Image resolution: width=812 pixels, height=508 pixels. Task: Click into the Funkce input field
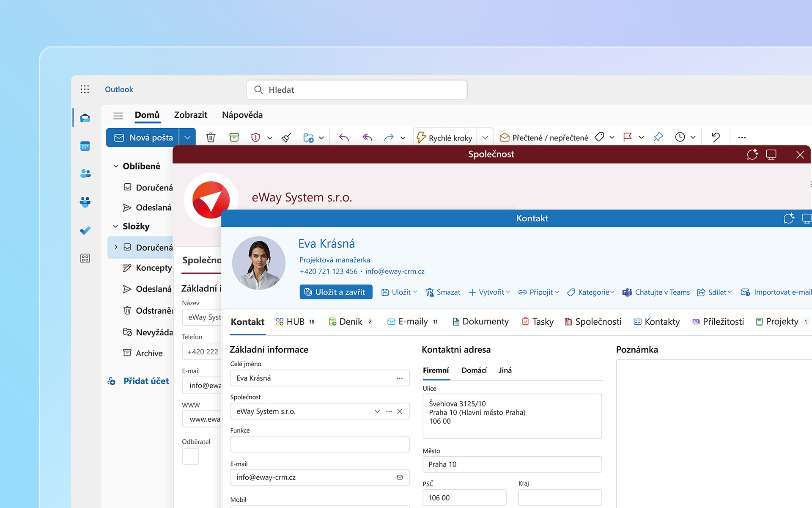click(x=320, y=444)
